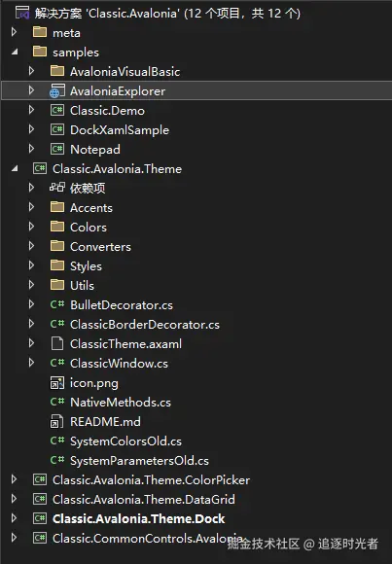Click the dependencies (依赖项) node icon
Image resolution: width=392 pixels, height=564 pixels.
tap(57, 188)
